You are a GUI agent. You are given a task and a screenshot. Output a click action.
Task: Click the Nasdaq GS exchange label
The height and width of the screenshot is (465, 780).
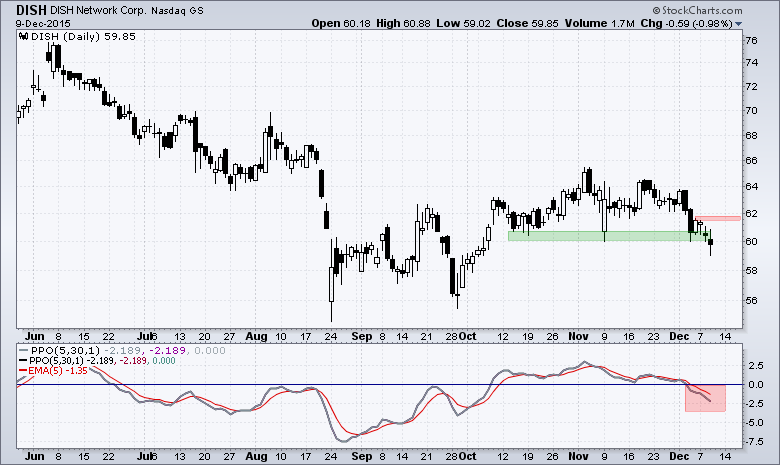point(178,10)
